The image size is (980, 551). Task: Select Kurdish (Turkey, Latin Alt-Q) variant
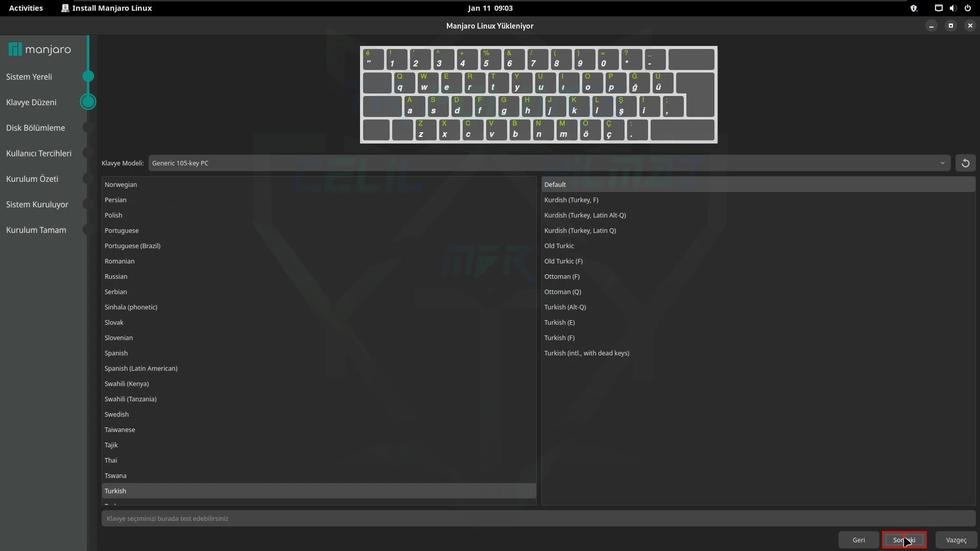[758, 215]
